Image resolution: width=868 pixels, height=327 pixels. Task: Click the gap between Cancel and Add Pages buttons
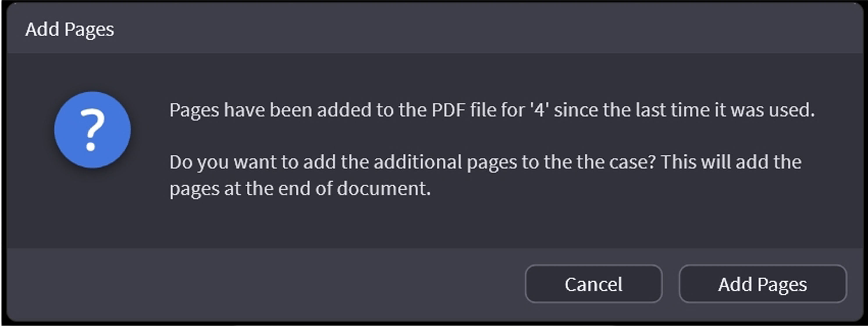670,284
